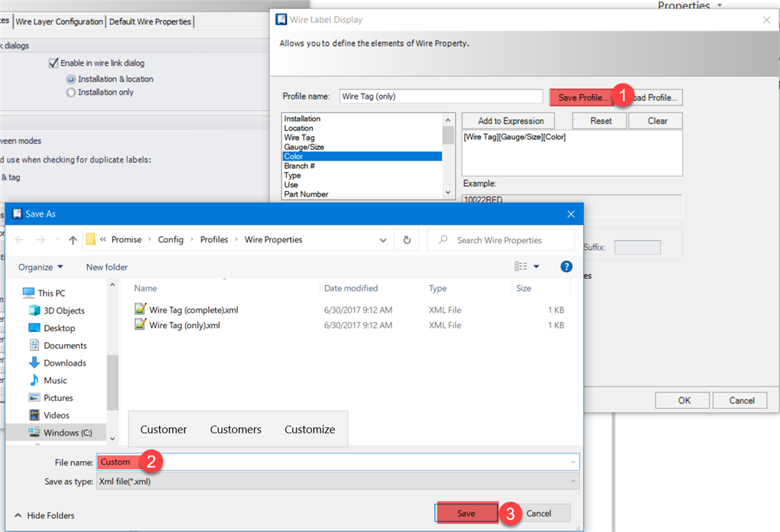The height and width of the screenshot is (532, 780).
Task: Create a New folder
Action: (105, 266)
